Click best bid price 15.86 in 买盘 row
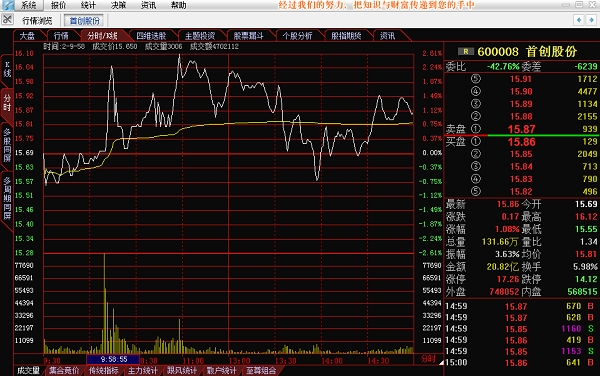Screen dimensions: 600x376 click(521, 142)
